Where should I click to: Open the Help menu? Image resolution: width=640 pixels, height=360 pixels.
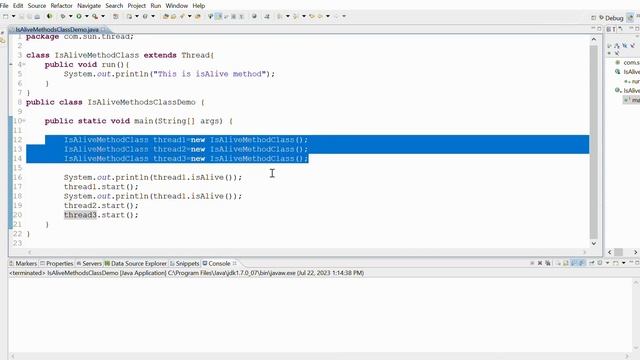coord(199,6)
